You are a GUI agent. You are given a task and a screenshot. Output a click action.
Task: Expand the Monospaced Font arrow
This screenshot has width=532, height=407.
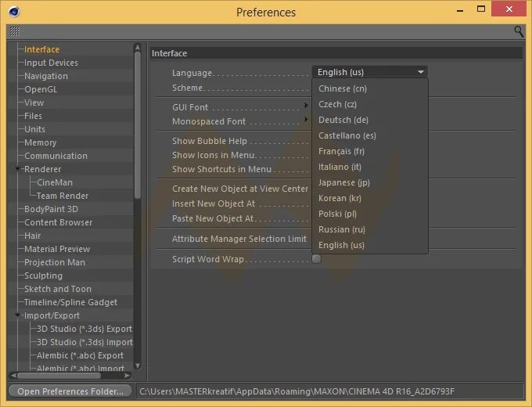306,120
